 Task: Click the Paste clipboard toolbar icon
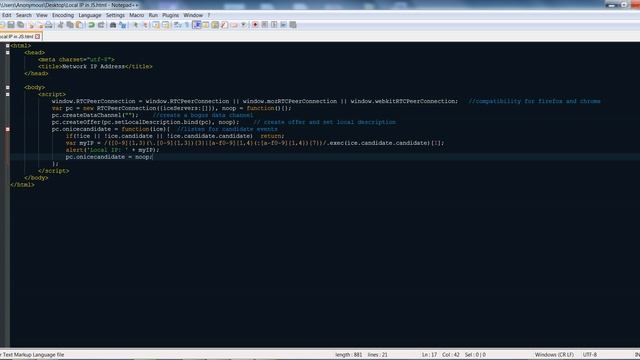tap(79, 25)
